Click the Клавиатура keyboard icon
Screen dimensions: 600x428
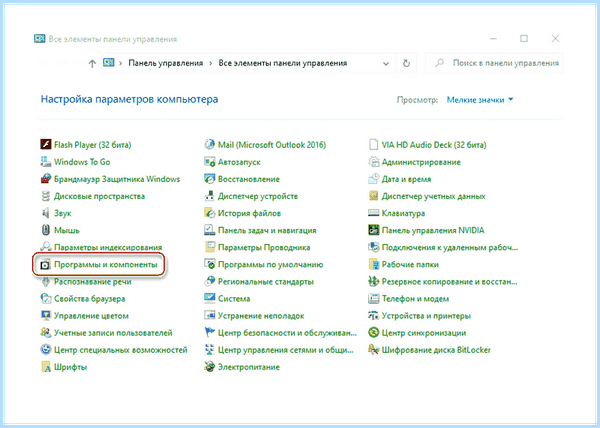[373, 213]
